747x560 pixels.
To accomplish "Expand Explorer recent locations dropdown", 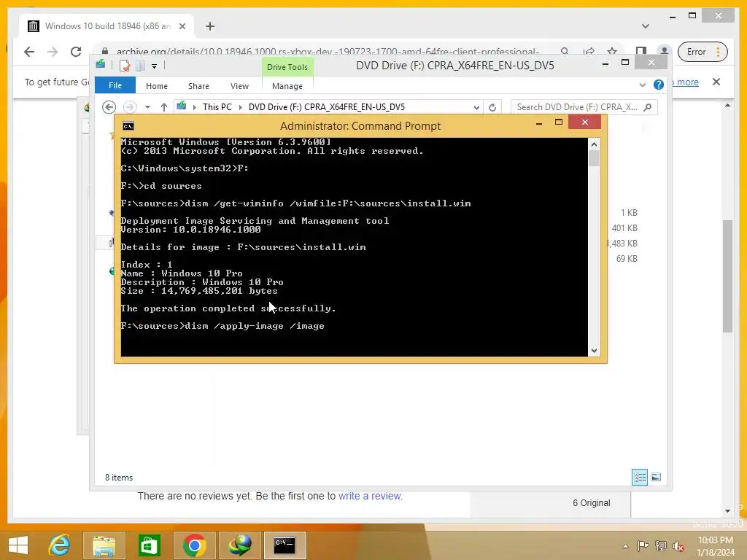I will pyautogui.click(x=147, y=107).
